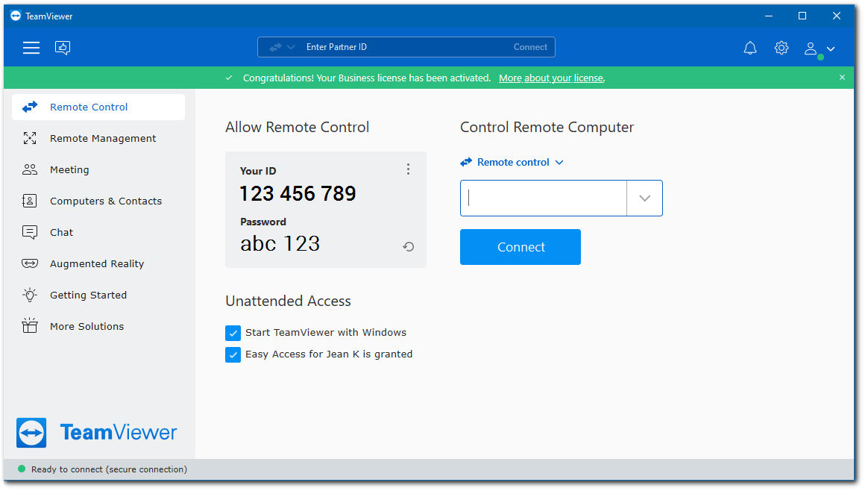Click the Chat speech bubble icon

pyautogui.click(x=30, y=233)
